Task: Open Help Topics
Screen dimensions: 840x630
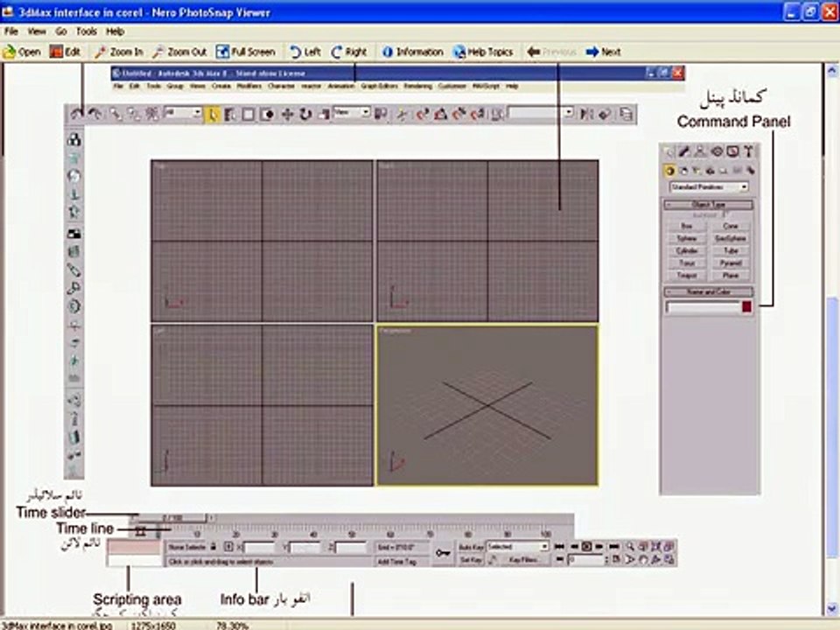Action: click(483, 52)
